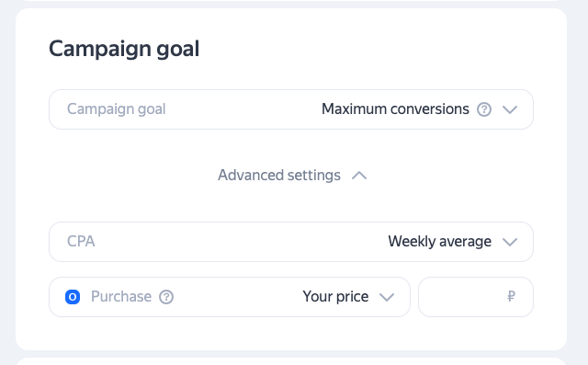Click the down arrow beside Your price

click(x=387, y=297)
